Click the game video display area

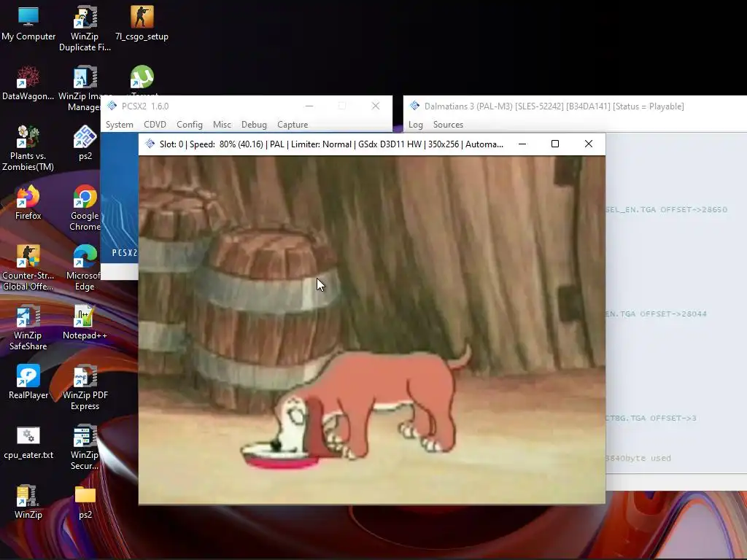pos(371,330)
